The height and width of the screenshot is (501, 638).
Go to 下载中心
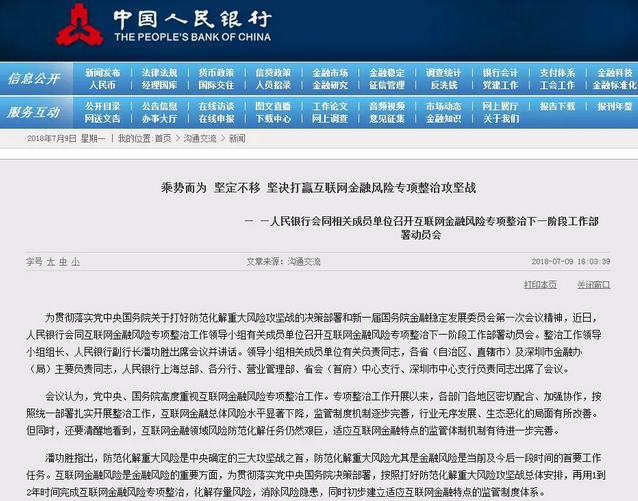tap(273, 119)
